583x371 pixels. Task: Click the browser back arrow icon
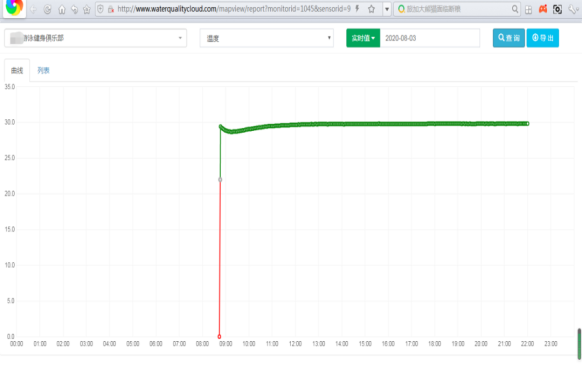[x=33, y=9]
